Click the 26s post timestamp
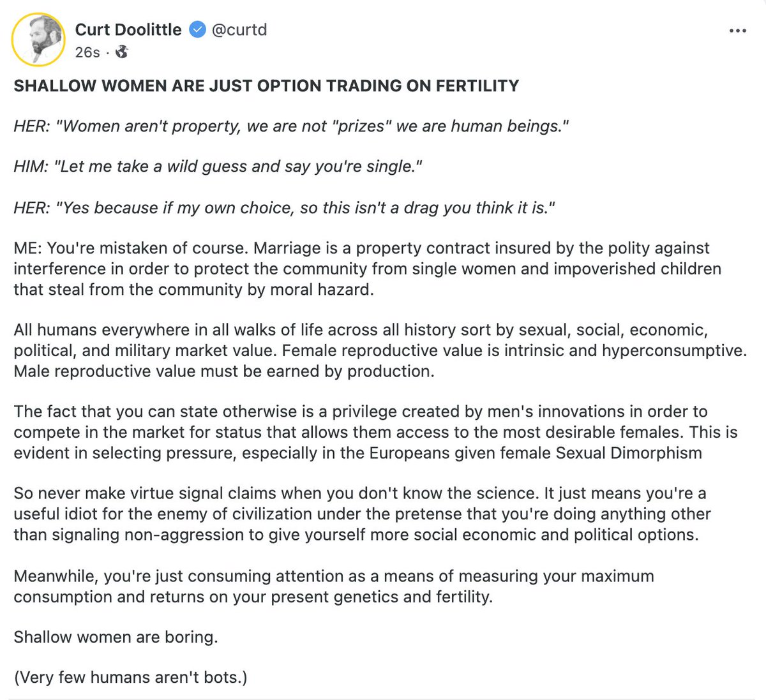 [87, 52]
